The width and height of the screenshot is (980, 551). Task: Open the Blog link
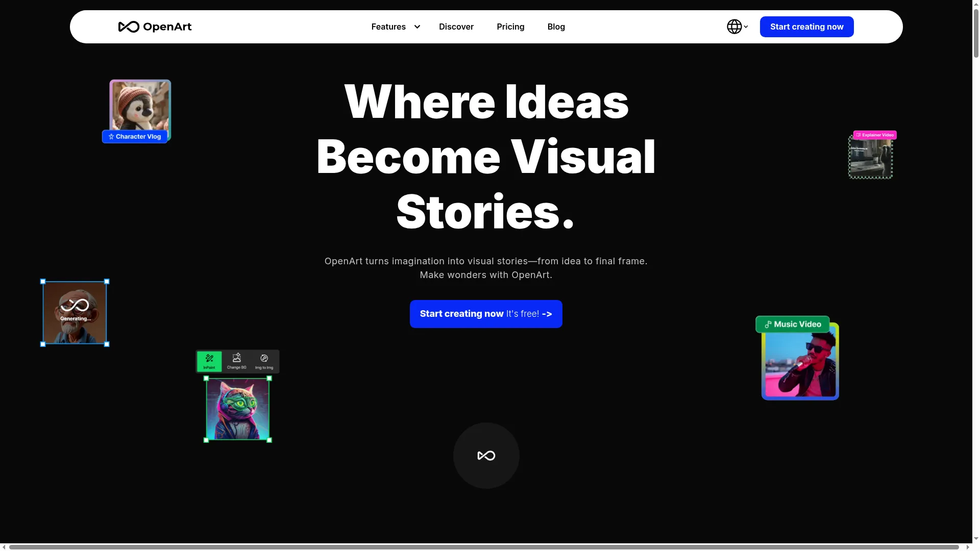[556, 27]
